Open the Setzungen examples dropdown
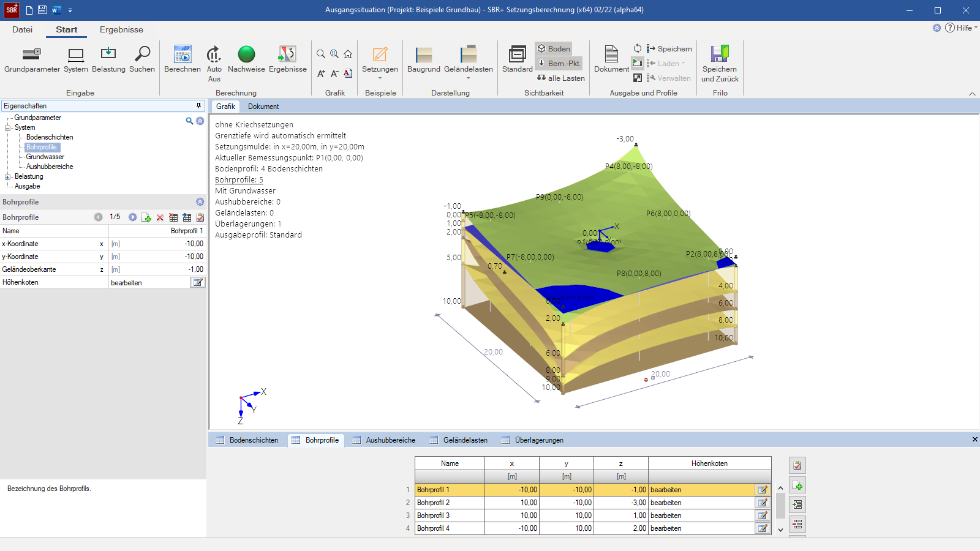 pos(380,63)
